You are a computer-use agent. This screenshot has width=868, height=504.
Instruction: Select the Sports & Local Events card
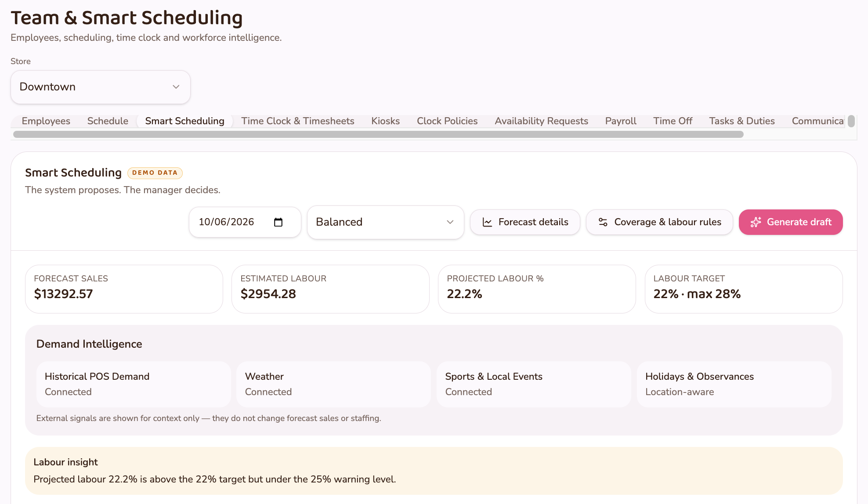534,384
